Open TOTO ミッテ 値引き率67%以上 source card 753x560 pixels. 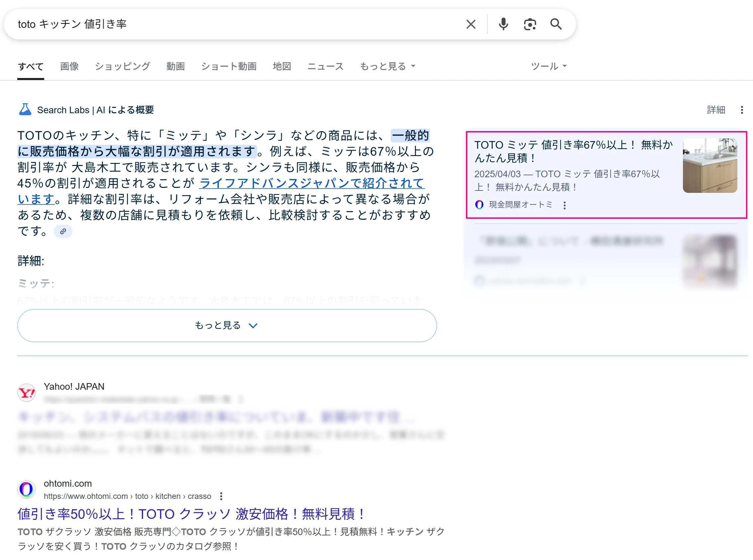coord(607,175)
